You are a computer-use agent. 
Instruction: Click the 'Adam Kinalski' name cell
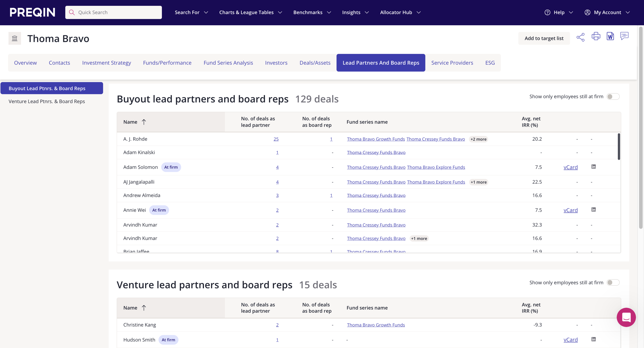point(139,152)
